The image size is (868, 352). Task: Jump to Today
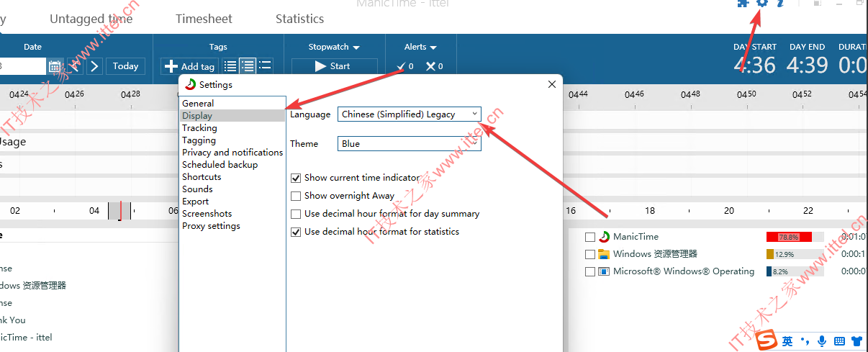coord(125,66)
